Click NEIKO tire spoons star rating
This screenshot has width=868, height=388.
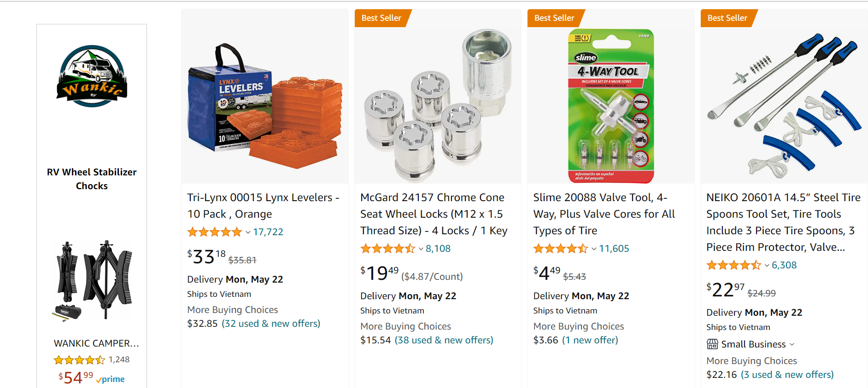tap(733, 265)
